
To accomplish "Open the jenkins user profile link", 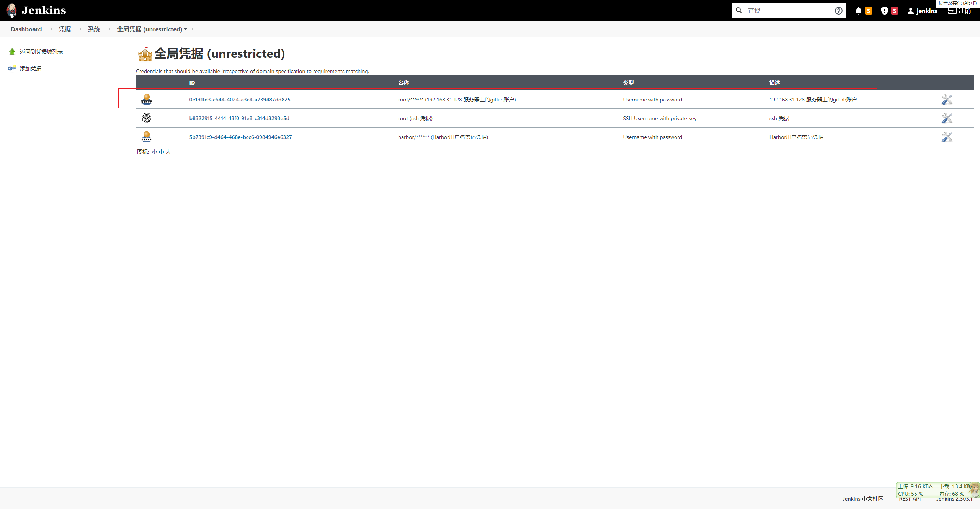I will [x=922, y=11].
